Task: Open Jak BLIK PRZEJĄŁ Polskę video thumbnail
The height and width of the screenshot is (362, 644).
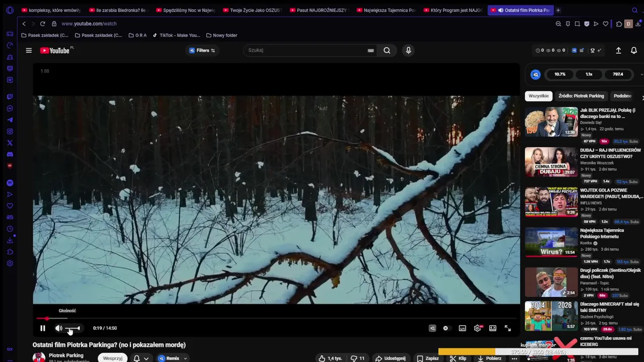Action: [551, 122]
